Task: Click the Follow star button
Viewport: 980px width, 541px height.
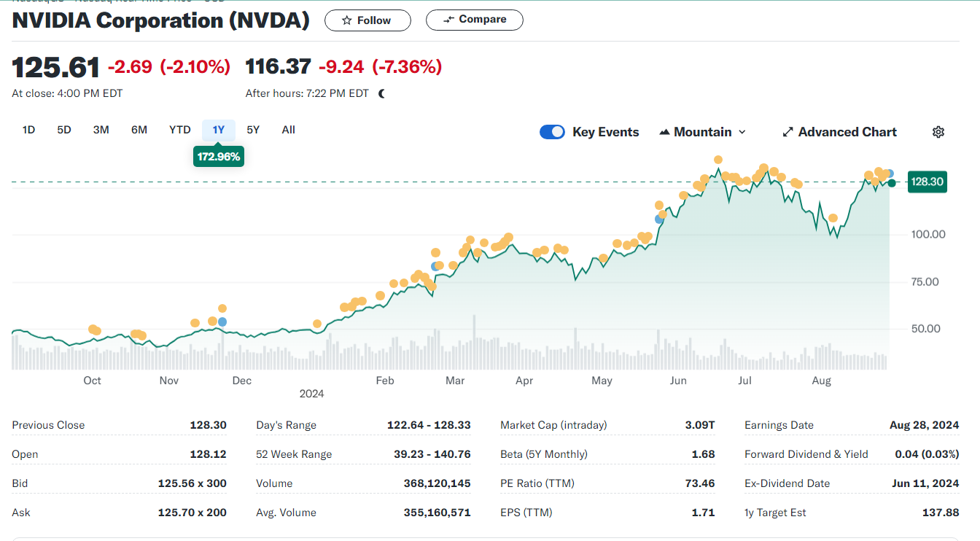Action: (367, 20)
